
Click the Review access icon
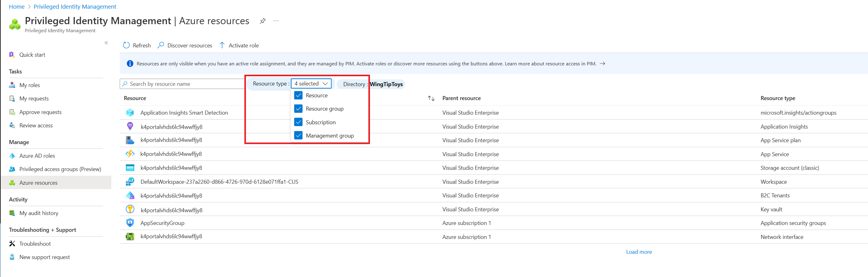point(12,125)
